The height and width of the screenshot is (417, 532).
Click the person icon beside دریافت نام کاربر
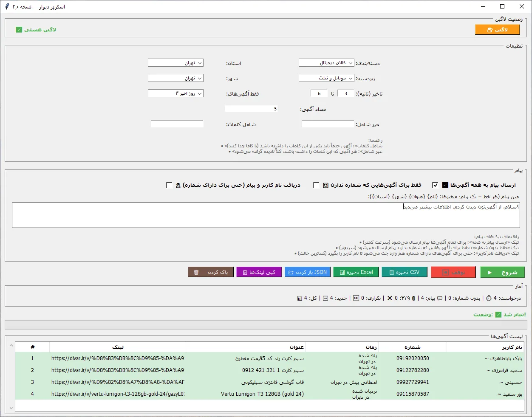pyautogui.click(x=178, y=185)
